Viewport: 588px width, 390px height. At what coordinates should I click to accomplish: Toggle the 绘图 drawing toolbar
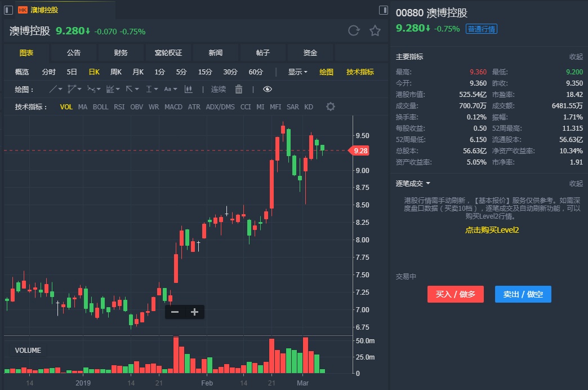(x=327, y=72)
